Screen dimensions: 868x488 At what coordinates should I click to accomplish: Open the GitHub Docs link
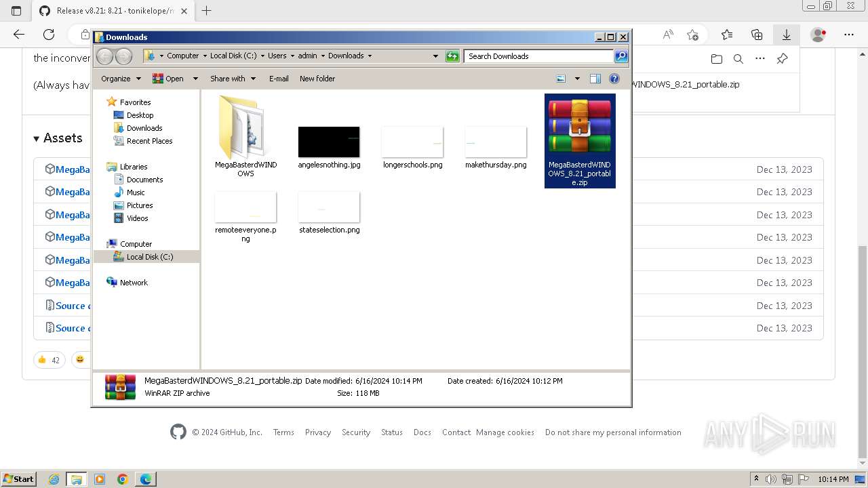422,432
